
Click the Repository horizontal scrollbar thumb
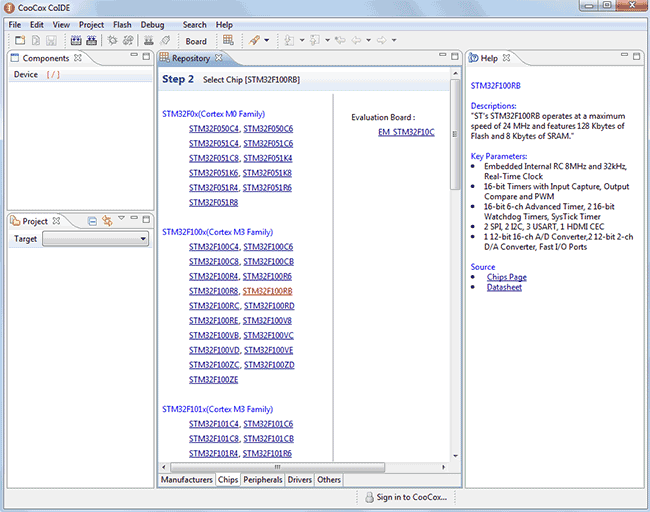tap(277, 467)
